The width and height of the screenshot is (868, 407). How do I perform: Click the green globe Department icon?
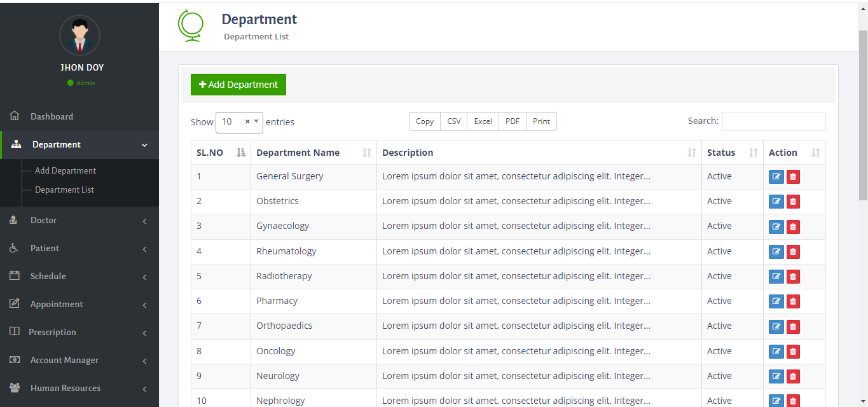pyautogui.click(x=189, y=26)
